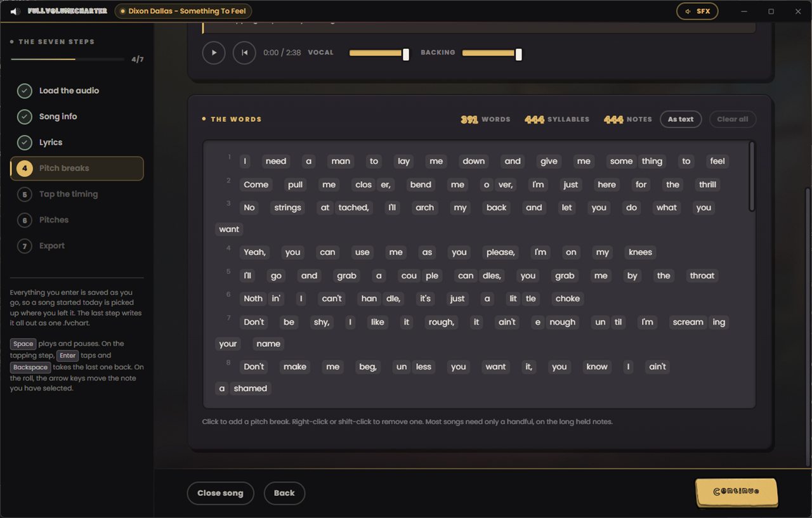812x518 pixels.
Task: Click the word 'Yeah,' in line 4
Action: coord(254,252)
